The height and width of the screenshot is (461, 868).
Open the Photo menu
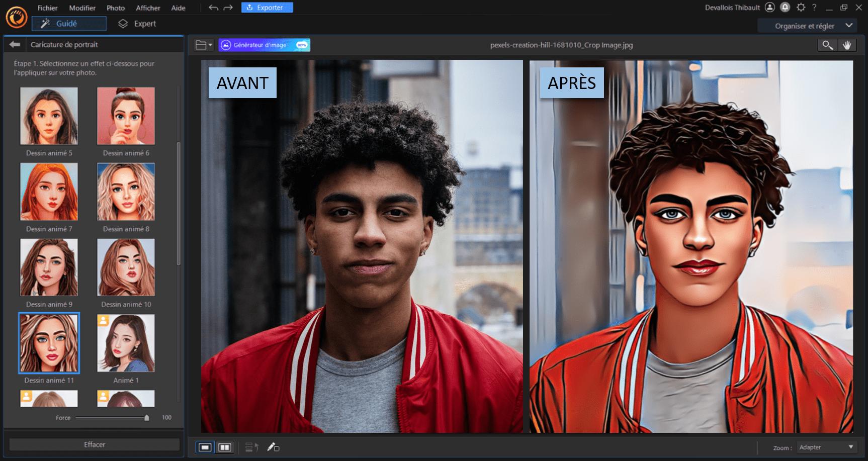click(x=115, y=8)
